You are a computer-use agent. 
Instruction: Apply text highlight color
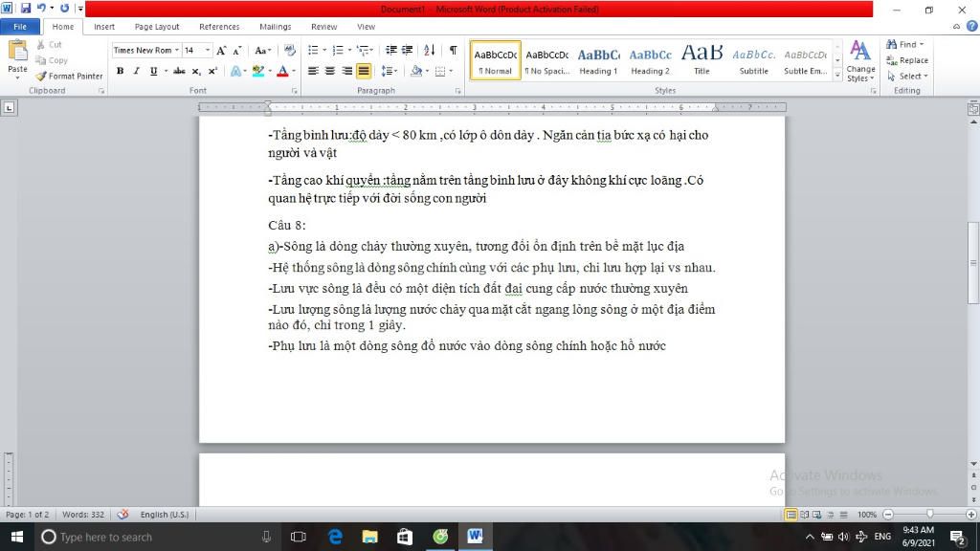point(257,71)
